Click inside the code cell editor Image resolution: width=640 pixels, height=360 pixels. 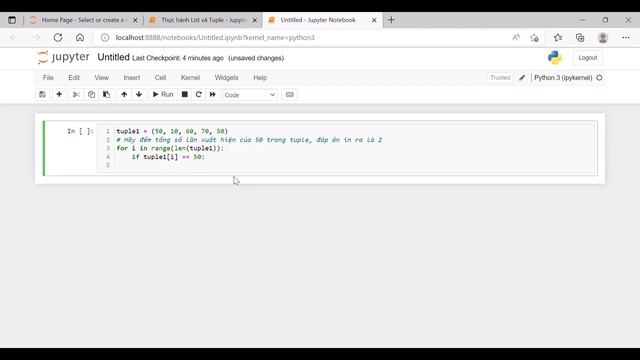coord(347,148)
